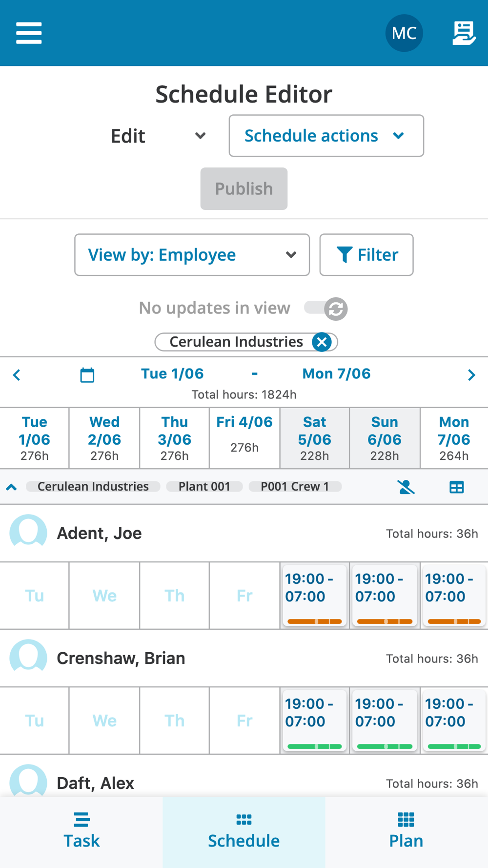The height and width of the screenshot is (868, 488).
Task: Go to the previous week
Action: click(17, 375)
